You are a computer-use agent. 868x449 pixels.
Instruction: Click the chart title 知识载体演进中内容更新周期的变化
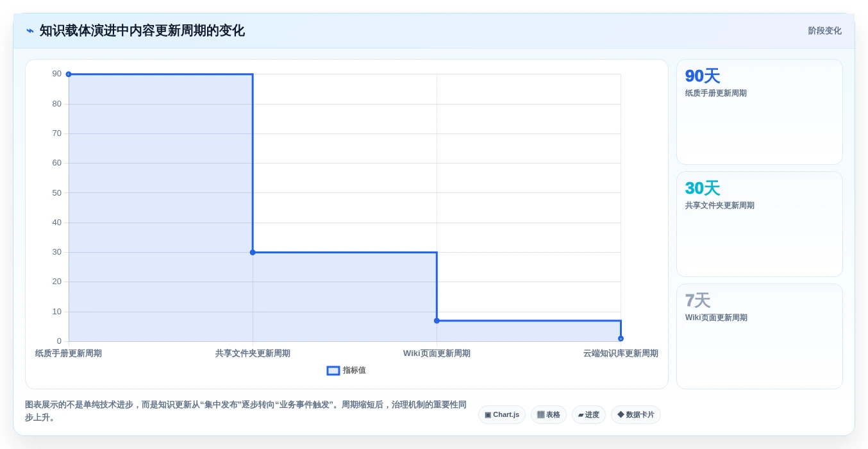click(142, 31)
